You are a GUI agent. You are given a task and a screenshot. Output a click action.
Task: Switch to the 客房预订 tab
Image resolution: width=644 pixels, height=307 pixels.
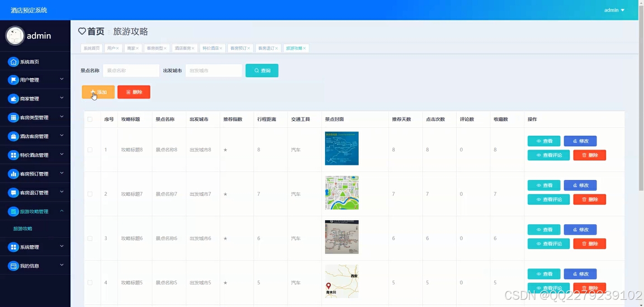237,48
